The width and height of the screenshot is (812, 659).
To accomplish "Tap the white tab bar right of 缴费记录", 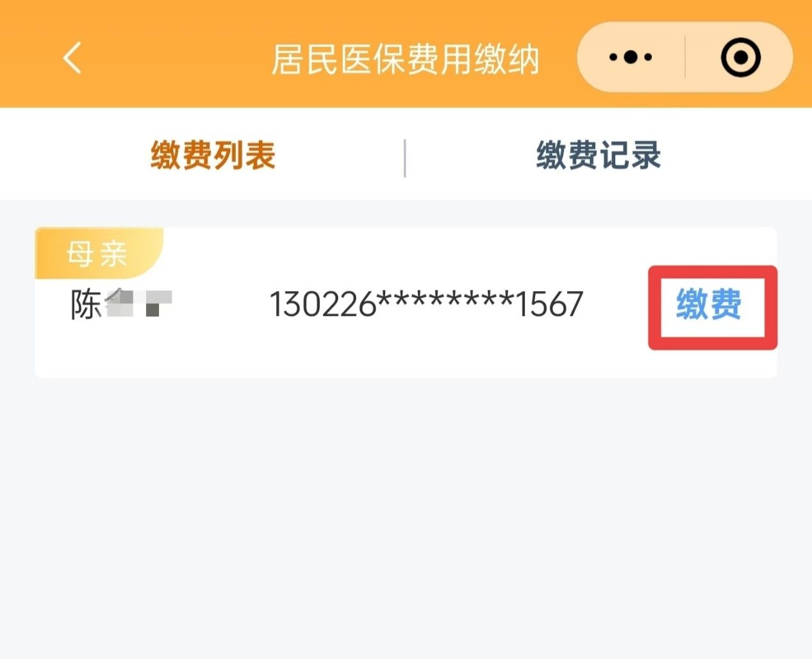I will pyautogui.click(x=737, y=156).
